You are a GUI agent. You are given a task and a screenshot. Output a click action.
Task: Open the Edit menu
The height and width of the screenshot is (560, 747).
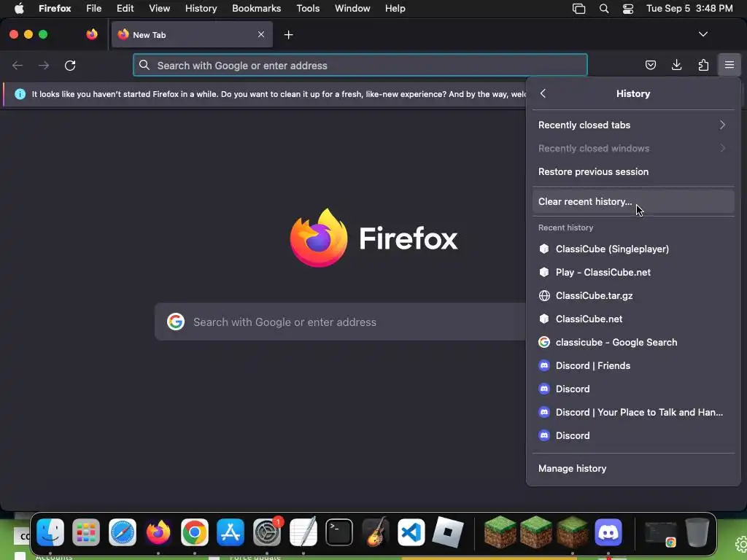125,9
